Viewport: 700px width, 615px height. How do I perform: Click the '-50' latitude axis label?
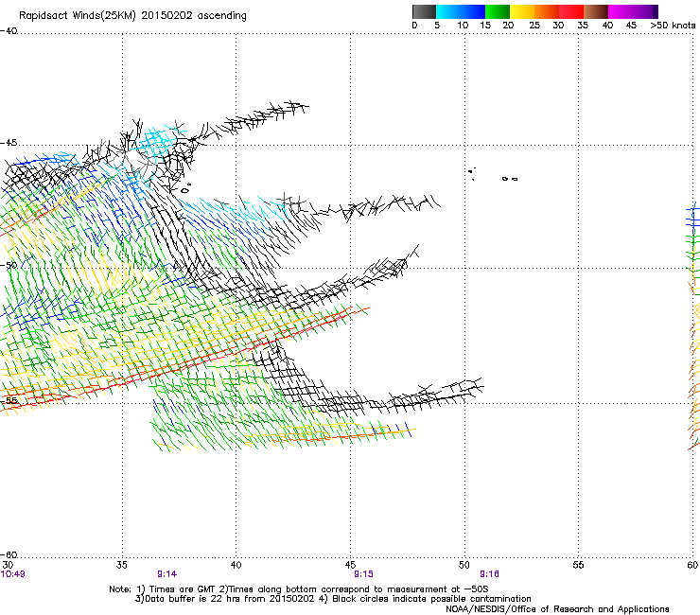pos(9,266)
